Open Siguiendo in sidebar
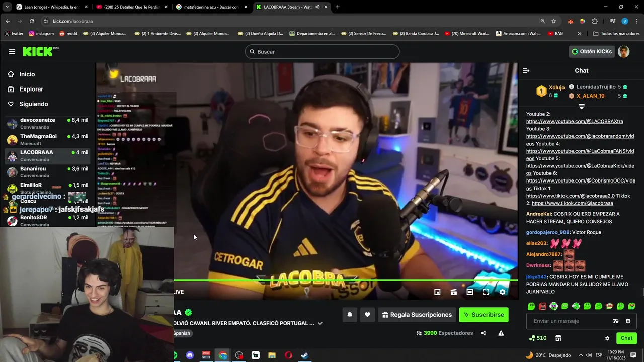Viewport: 644px width, 362px height. point(34,104)
